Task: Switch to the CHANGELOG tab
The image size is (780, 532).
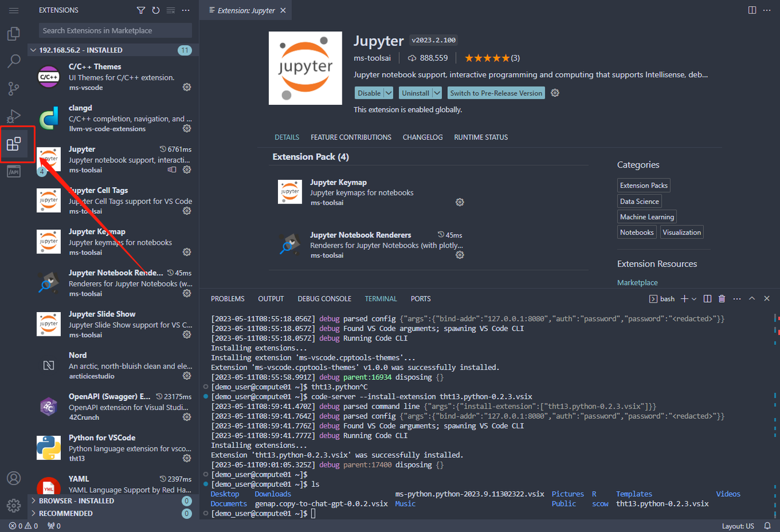Action: (x=423, y=137)
